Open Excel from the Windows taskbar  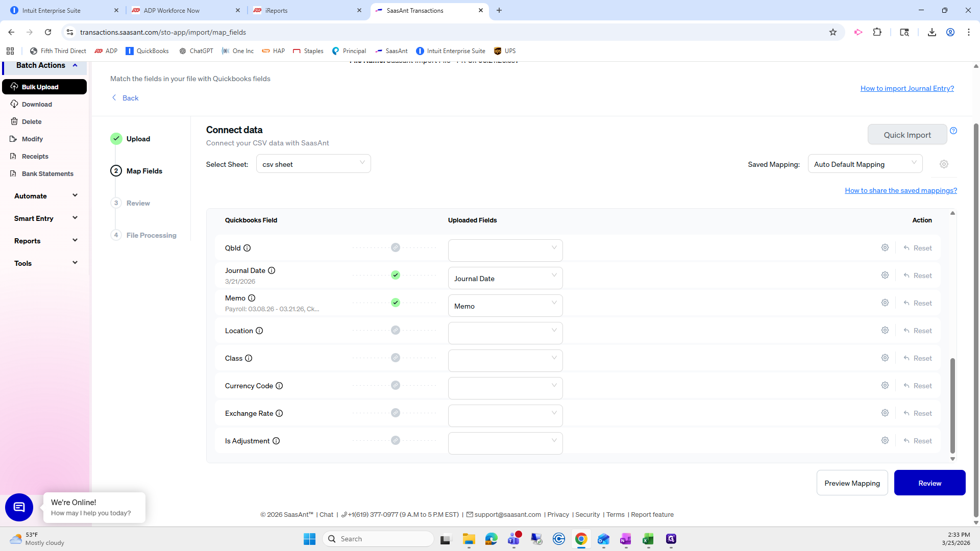point(648,539)
